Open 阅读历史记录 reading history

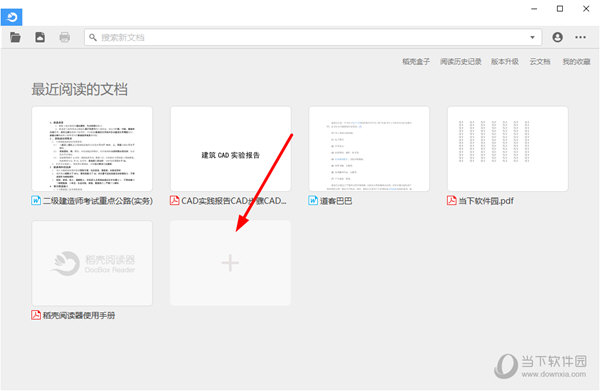pyautogui.click(x=461, y=62)
